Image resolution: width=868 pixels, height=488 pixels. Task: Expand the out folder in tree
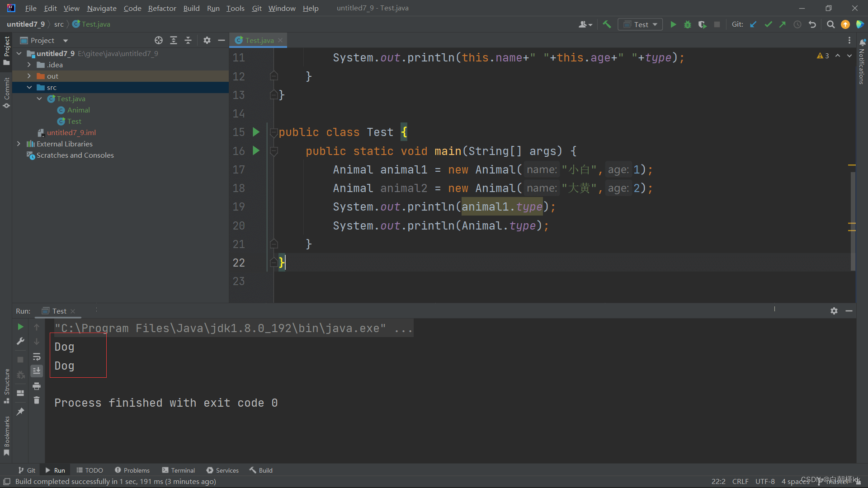(29, 76)
